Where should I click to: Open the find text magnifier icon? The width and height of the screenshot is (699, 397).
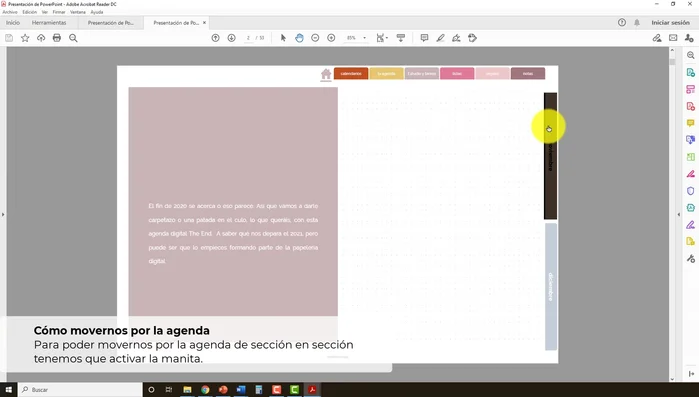[x=73, y=38]
